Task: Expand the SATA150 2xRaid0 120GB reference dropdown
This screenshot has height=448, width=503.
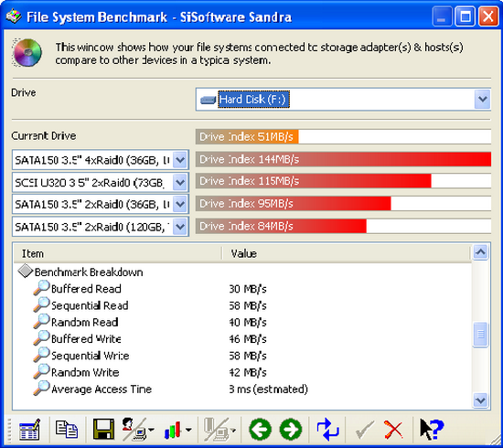Action: [180, 227]
